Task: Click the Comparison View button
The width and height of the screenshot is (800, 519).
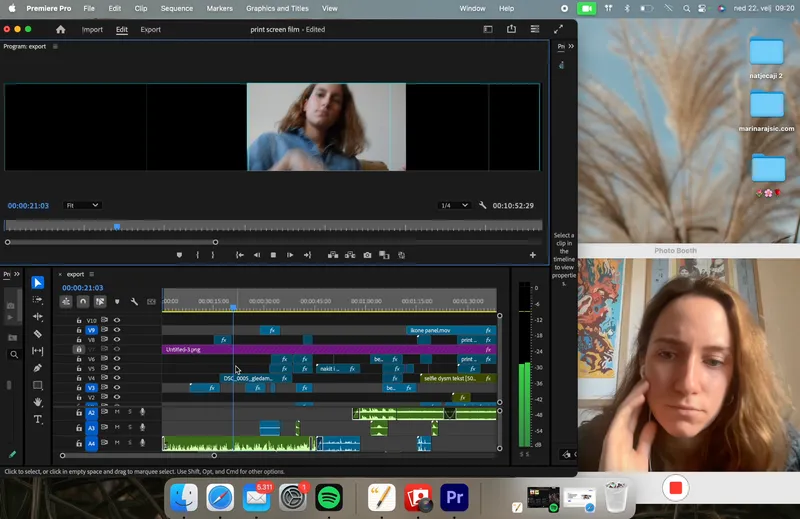Action: pos(384,255)
